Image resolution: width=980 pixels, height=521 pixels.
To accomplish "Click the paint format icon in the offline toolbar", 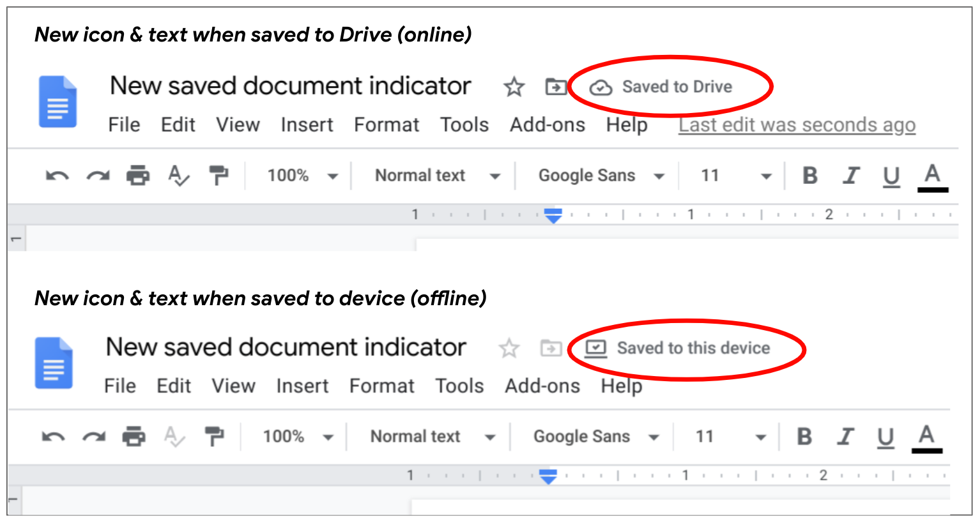I will 214,437.
